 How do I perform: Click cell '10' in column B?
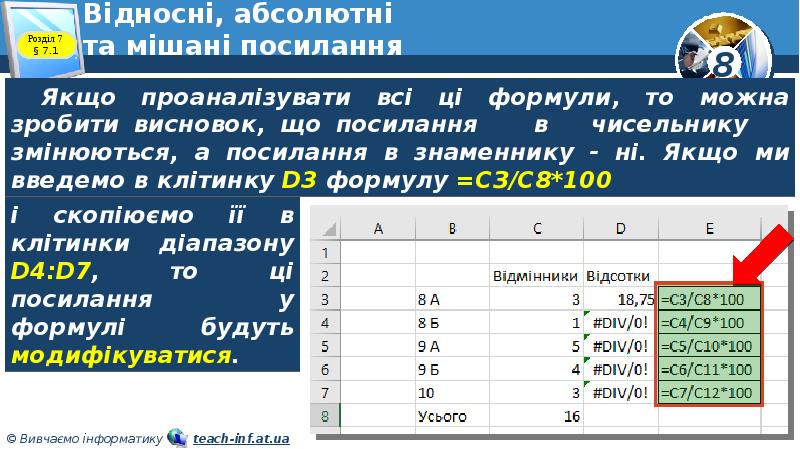453,393
